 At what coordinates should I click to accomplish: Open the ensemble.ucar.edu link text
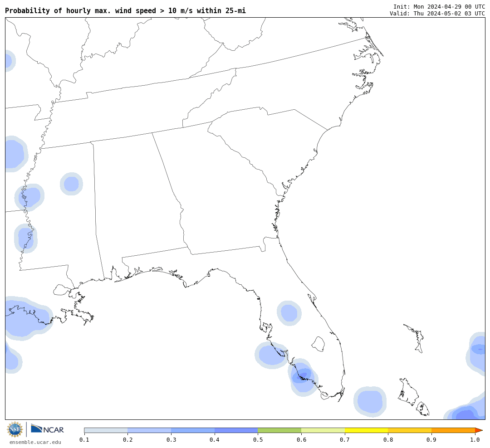pos(35,442)
